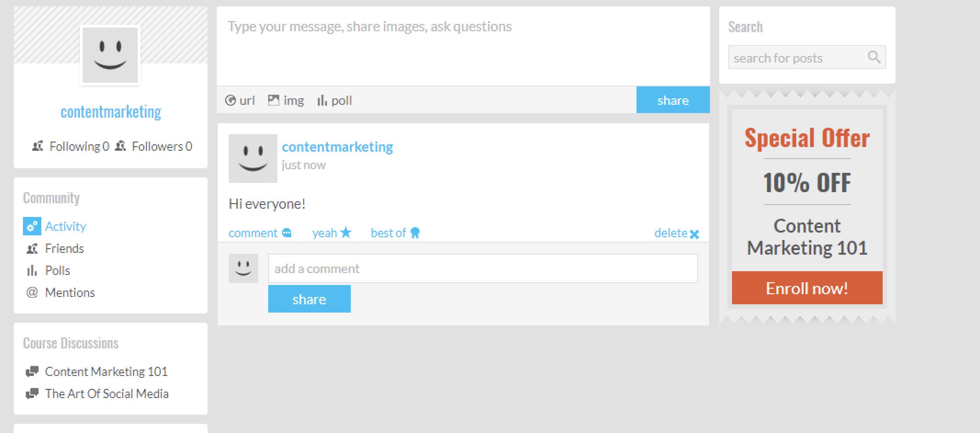The width and height of the screenshot is (980, 433).
Task: Click share button in the post composer
Action: [x=673, y=100]
